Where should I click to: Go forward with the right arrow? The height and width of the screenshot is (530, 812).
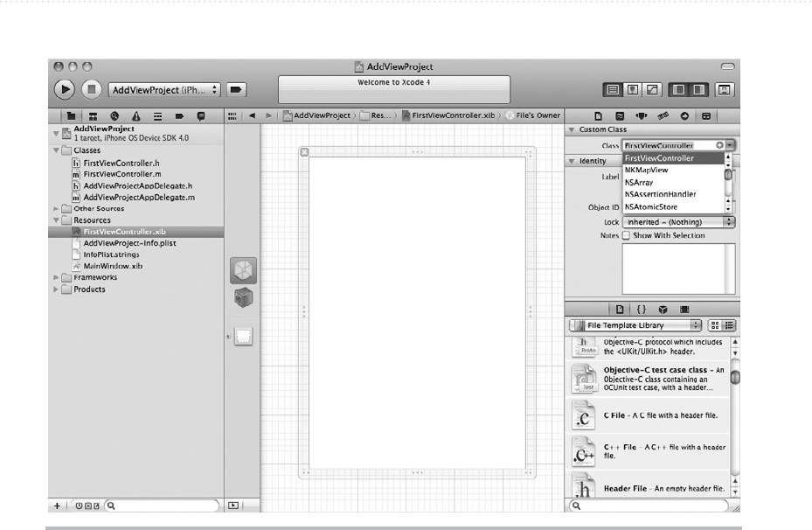(x=268, y=115)
